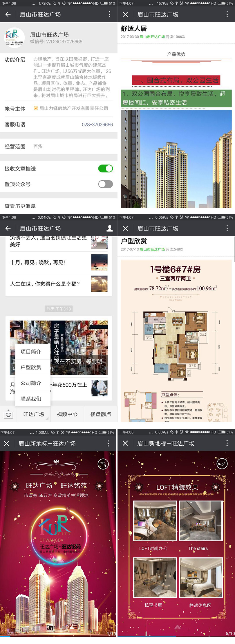Open the options menu on the LOFT精装效果 slide
Viewport: 235px width, 644px height.
[x=227, y=443]
